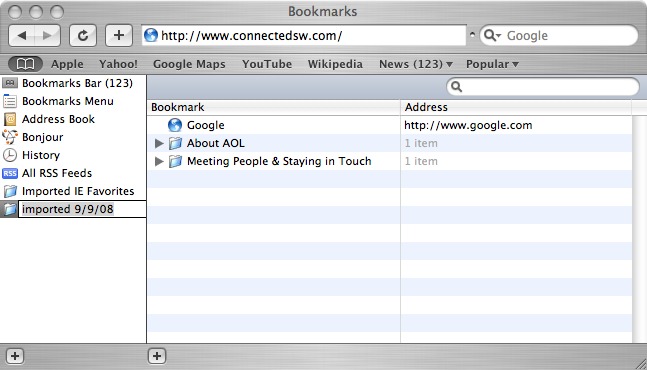647x370 pixels.
Task: Go forward with the right arrow button
Action: [47, 35]
